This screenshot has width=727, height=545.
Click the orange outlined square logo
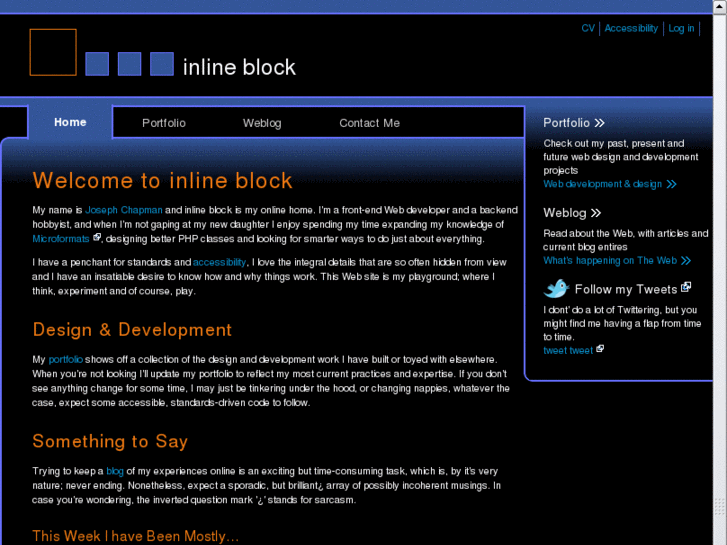53,52
